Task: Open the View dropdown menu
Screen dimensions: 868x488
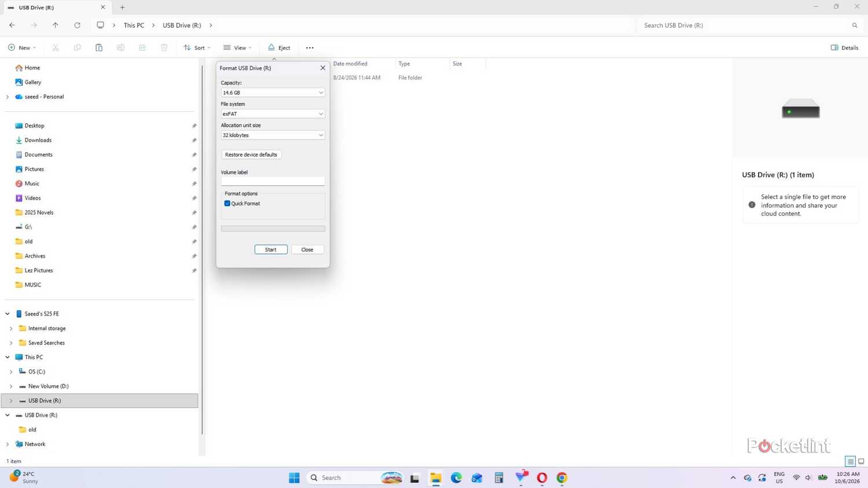Action: click(237, 47)
